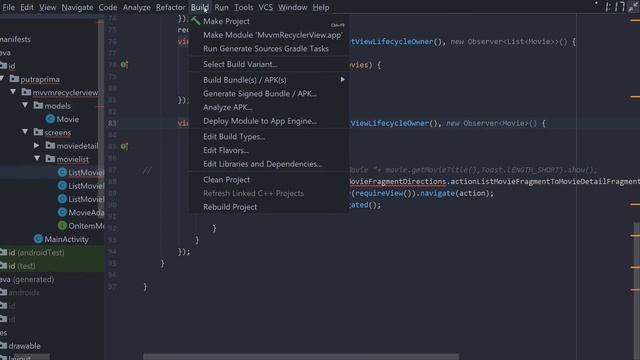Open the Code menu
The image size is (640, 360).
click(108, 7)
